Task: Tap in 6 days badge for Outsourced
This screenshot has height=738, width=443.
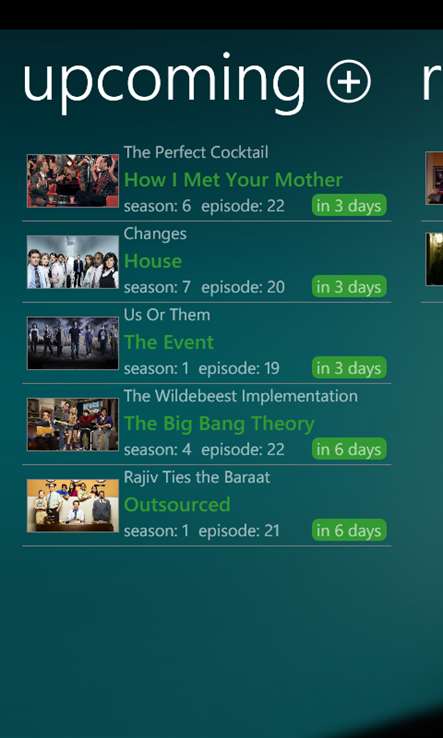Action: (x=349, y=530)
